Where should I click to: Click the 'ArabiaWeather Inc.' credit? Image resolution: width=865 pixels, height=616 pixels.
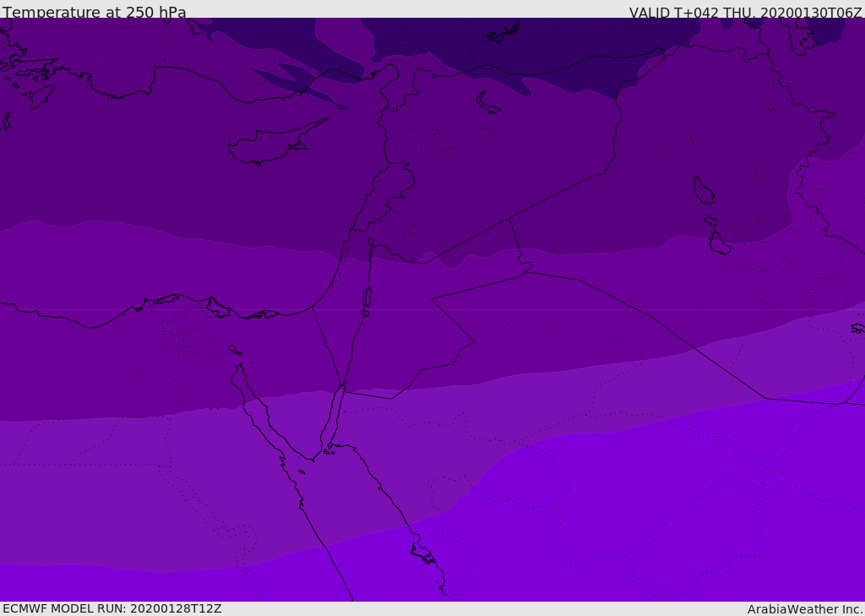click(x=806, y=609)
